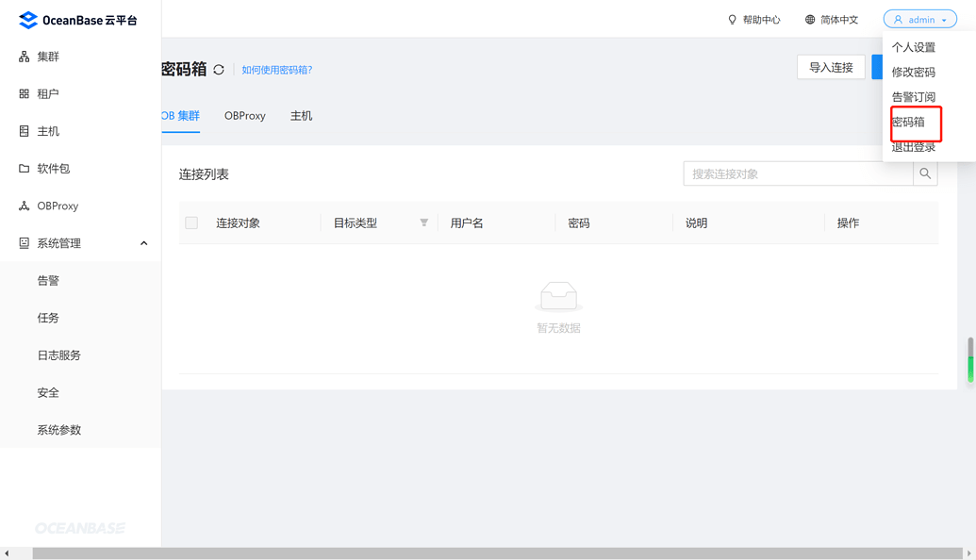Choose 个人设置 from the admin menu
Image resolution: width=976 pixels, height=560 pixels.
(913, 47)
